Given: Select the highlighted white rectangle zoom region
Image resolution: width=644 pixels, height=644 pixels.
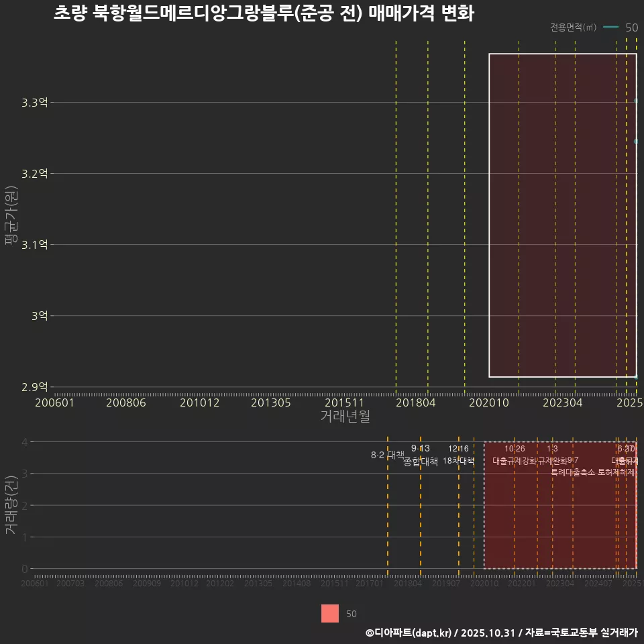Looking at the screenshot, I should coord(563,215).
